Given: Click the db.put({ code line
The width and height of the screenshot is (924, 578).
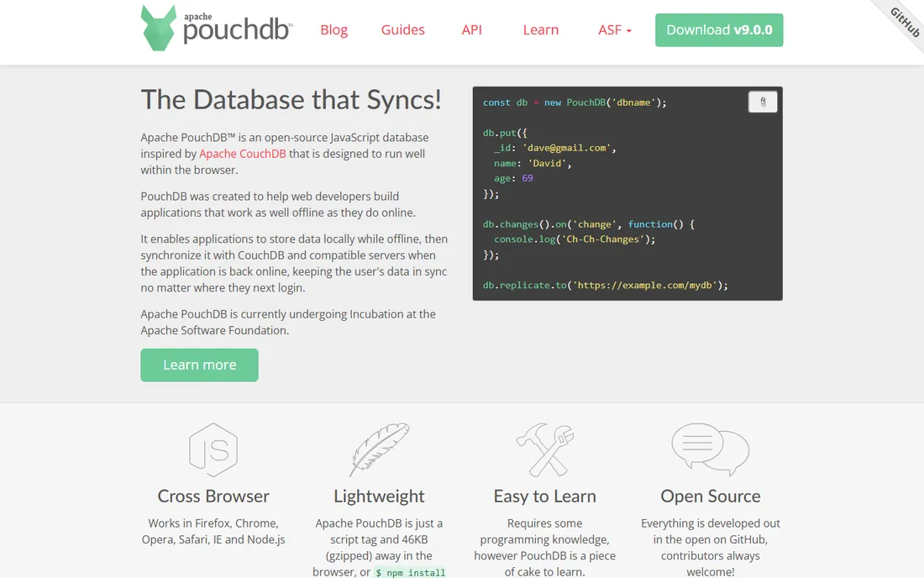Looking at the screenshot, I should [x=505, y=133].
